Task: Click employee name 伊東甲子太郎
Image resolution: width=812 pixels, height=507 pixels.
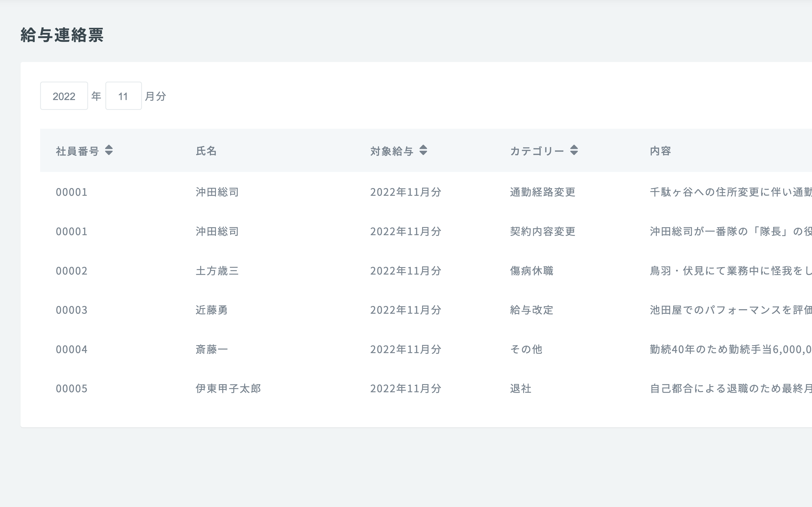Action: tap(228, 389)
